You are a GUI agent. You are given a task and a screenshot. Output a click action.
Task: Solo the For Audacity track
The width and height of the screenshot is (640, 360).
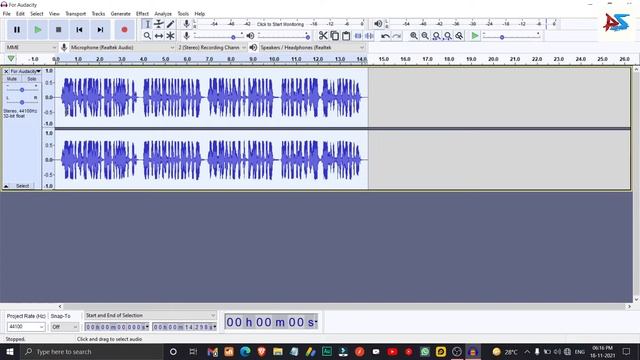[31, 79]
